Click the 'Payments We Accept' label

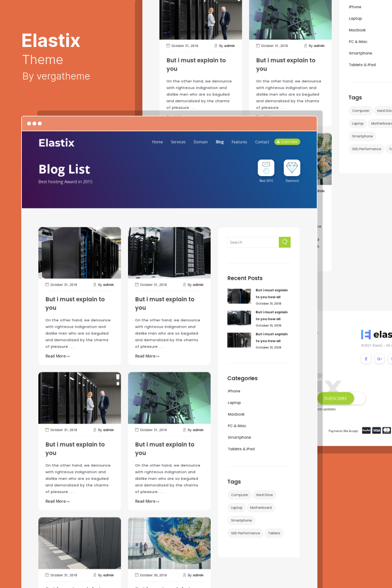click(x=343, y=431)
